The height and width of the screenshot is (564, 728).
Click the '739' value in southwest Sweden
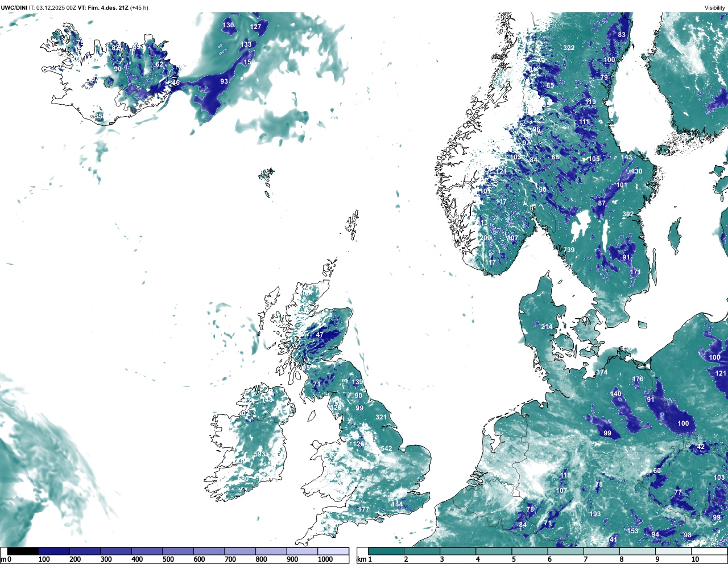point(569,250)
